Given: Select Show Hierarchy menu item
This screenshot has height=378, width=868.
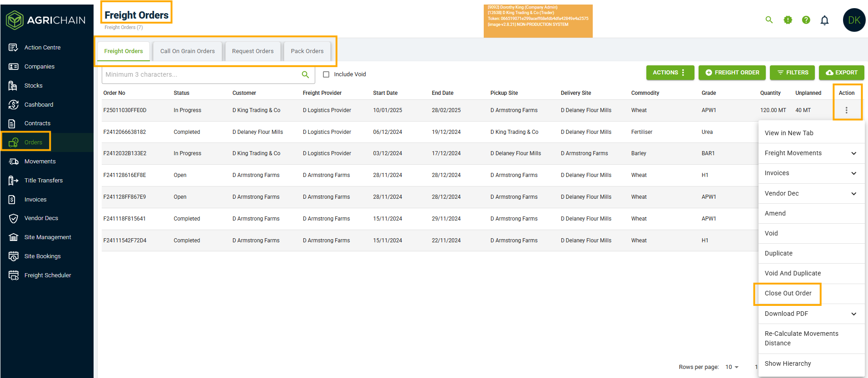Looking at the screenshot, I should tap(811, 364).
